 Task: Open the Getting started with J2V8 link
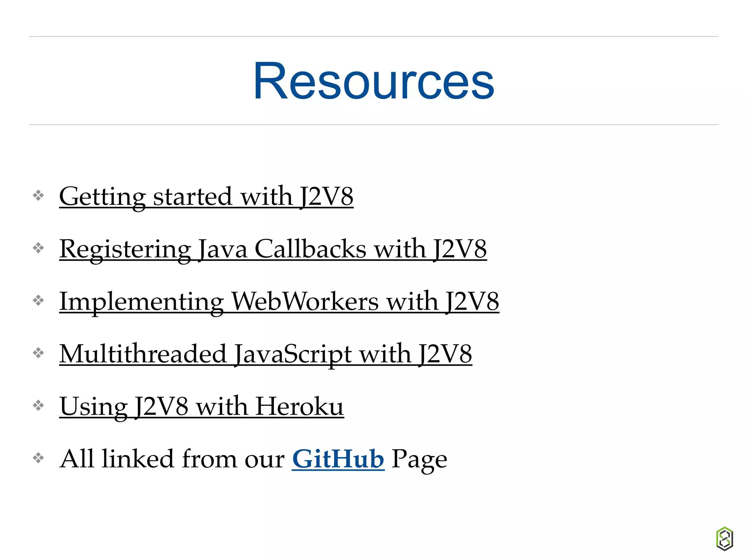[x=206, y=197]
